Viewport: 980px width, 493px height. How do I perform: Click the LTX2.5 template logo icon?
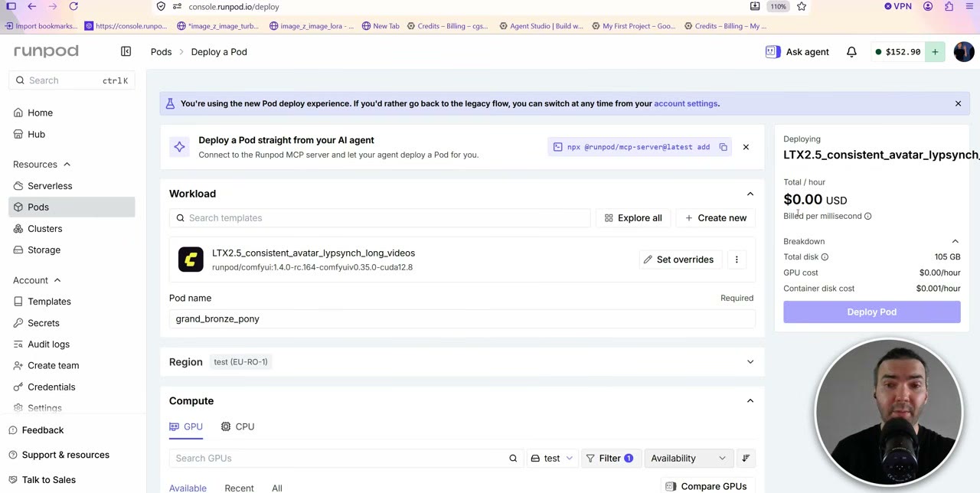pyautogui.click(x=191, y=260)
